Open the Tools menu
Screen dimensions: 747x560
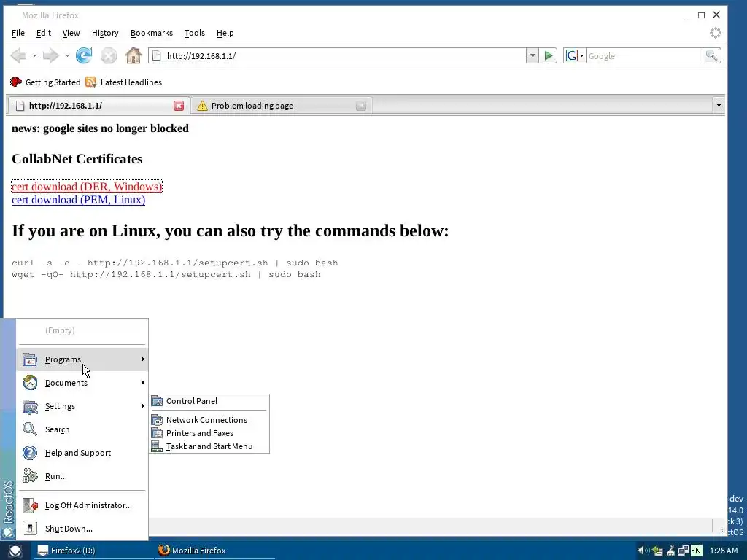(194, 33)
